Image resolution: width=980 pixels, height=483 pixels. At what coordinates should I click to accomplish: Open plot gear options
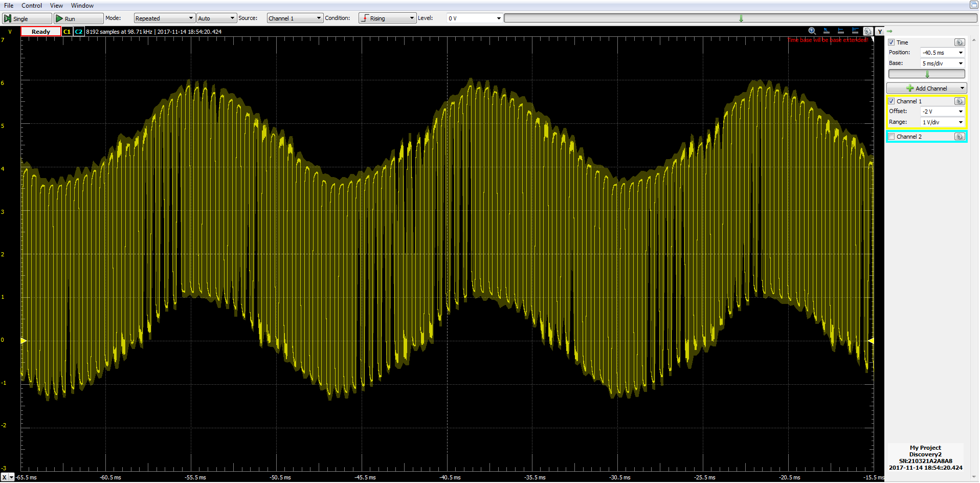click(x=868, y=31)
